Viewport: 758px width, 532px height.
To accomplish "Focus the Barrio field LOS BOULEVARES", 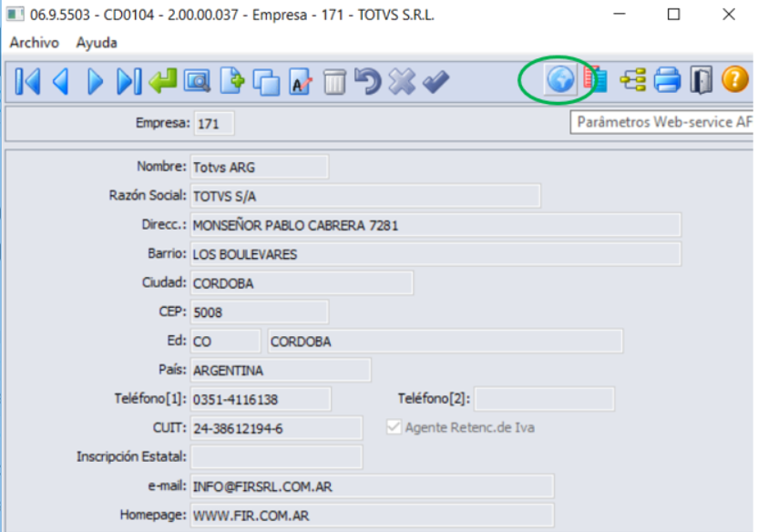I will click(435, 254).
